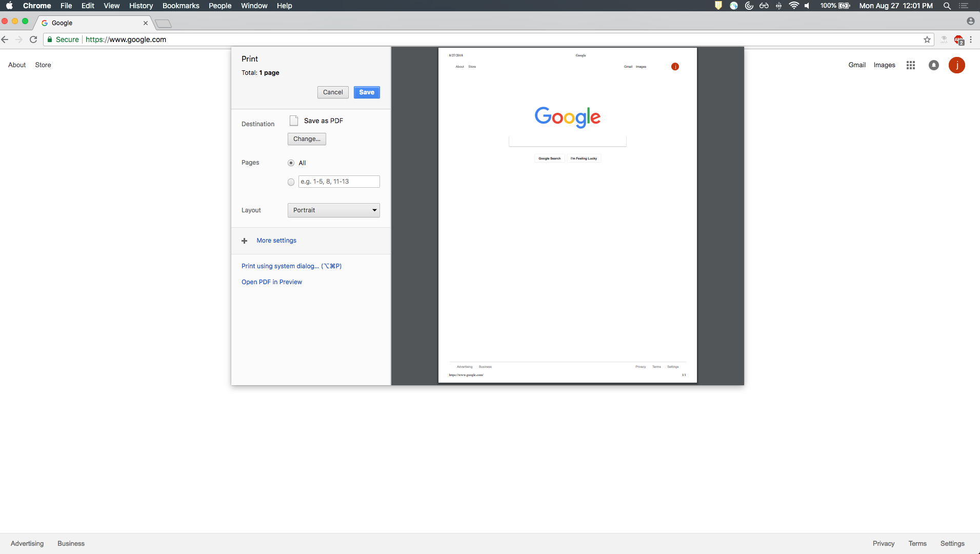Open a new tab button

163,24
